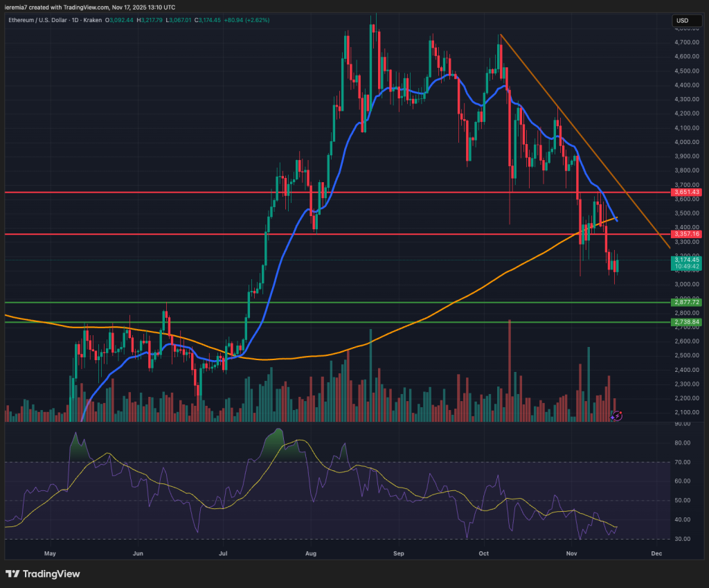Click the Kraken exchange label

click(93, 20)
